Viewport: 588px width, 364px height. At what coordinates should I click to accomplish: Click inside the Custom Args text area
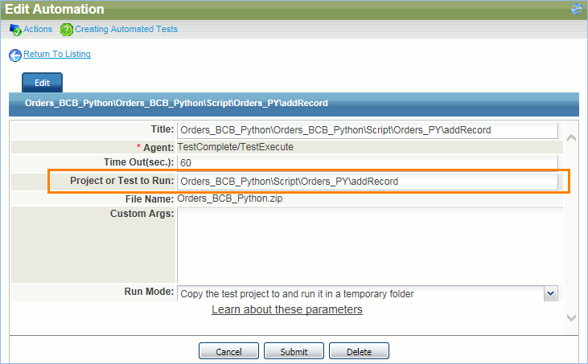pyautogui.click(x=370, y=245)
